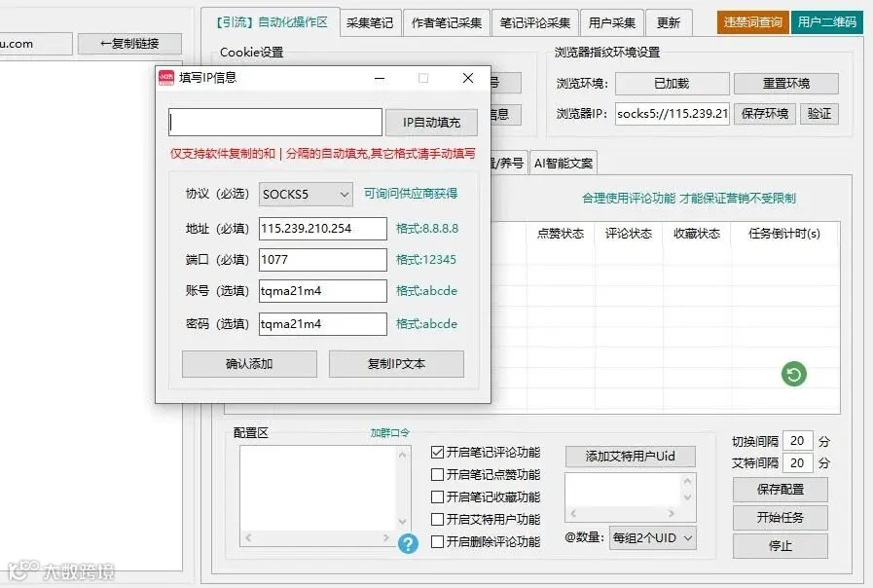This screenshot has width=873, height=588.
Task: Click the 已加载 browser environment button
Action: pyautogui.click(x=672, y=84)
